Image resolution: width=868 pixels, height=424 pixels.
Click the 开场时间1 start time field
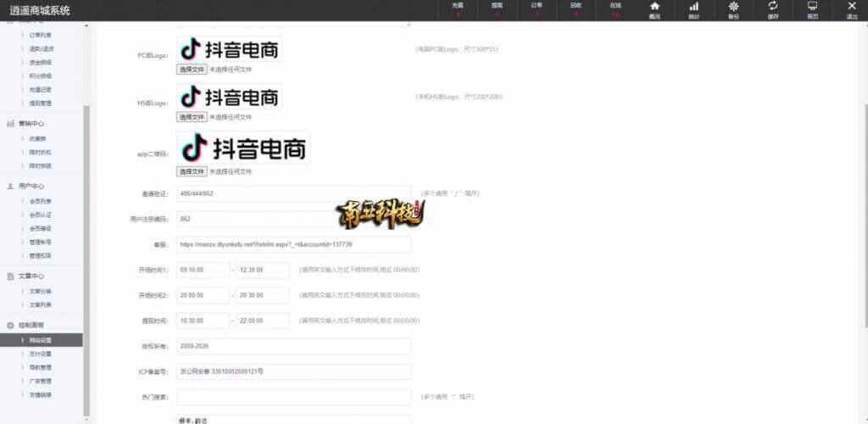pos(203,270)
